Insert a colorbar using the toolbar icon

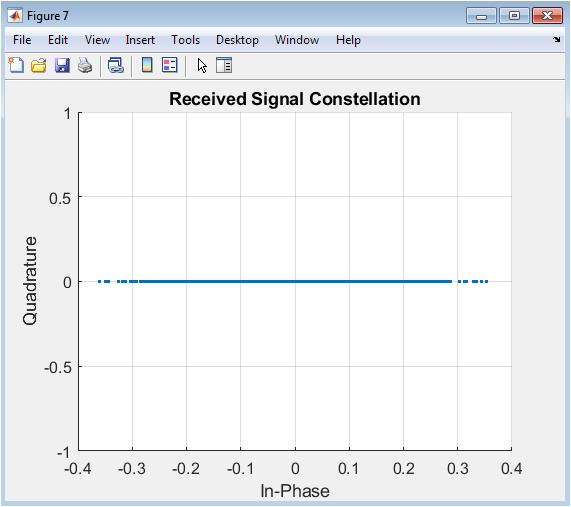pos(147,66)
